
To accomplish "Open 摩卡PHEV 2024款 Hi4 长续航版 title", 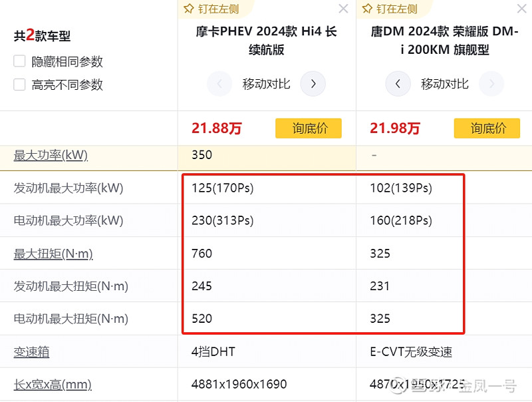I will (x=267, y=41).
